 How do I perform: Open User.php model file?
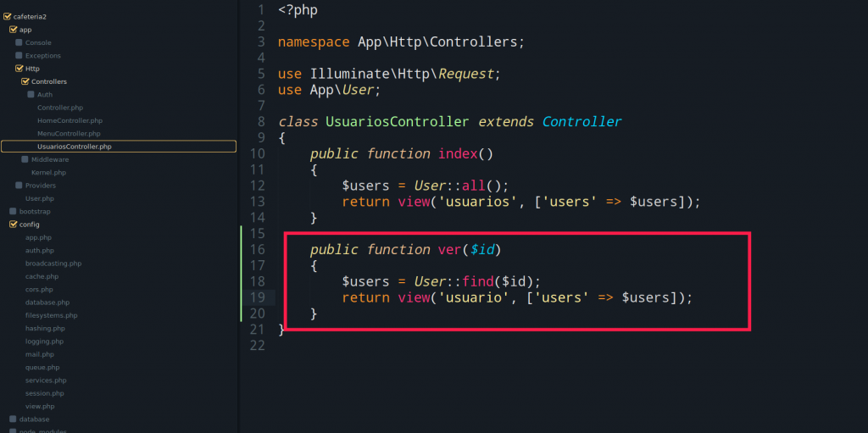click(40, 198)
